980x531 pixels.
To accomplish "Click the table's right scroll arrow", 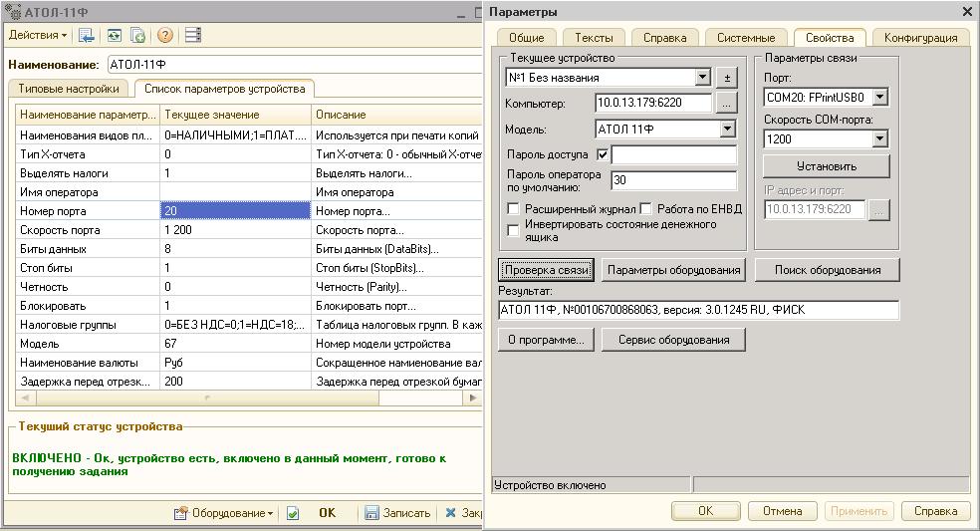I will [473, 398].
